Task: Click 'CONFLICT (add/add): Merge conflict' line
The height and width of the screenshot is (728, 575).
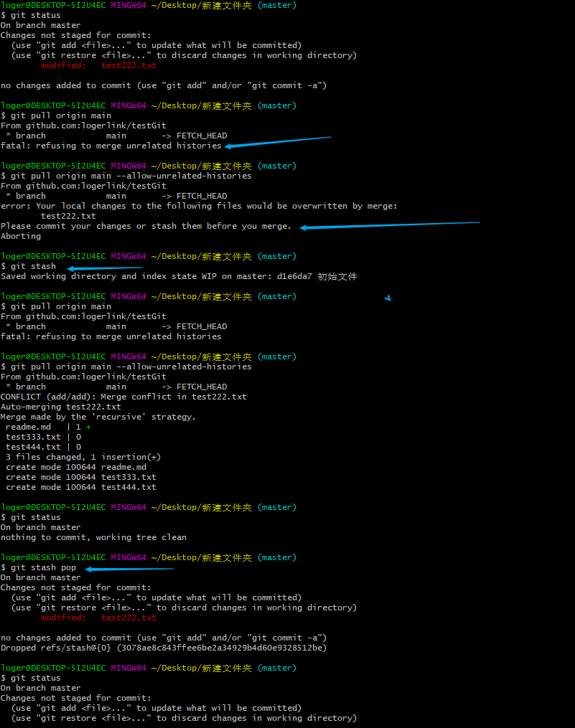Action: coord(123,397)
